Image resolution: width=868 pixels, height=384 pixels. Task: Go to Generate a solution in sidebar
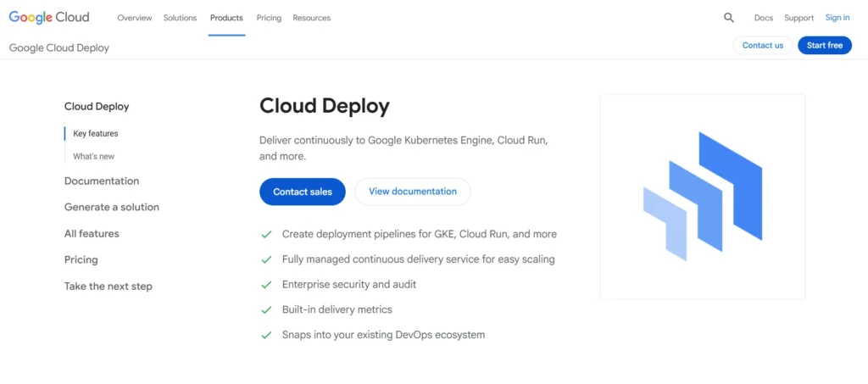112,207
